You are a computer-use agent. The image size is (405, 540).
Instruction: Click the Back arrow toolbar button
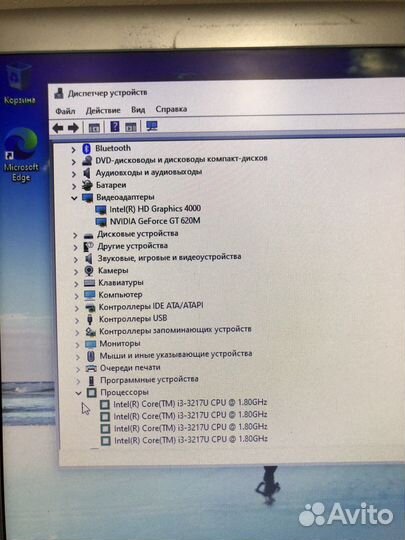coord(58,128)
